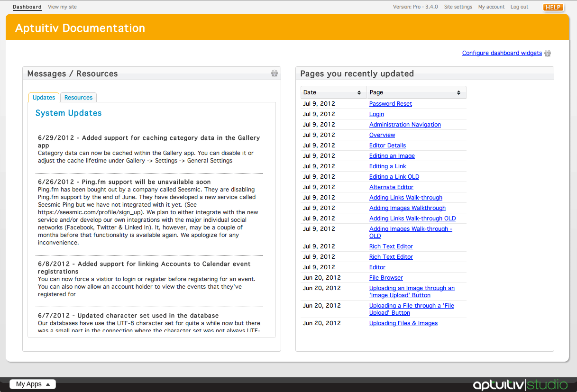This screenshot has height=392, width=577.
Task: Switch to the Resources tab
Action: pos(78,98)
